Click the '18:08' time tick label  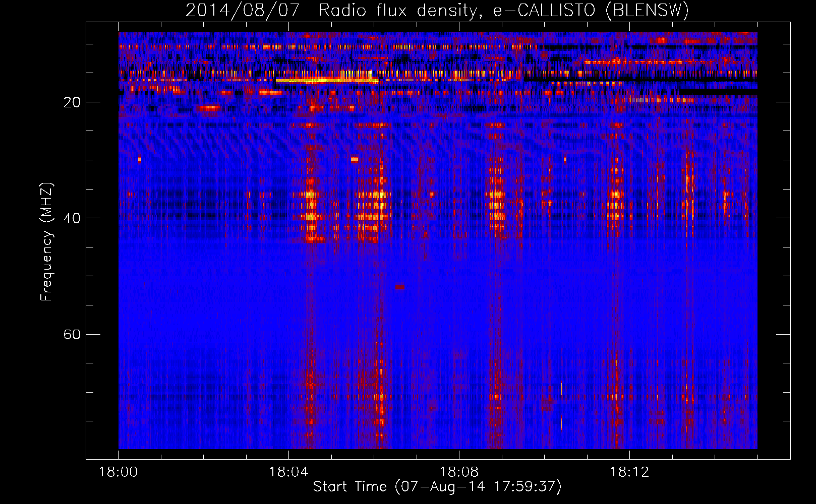(459, 472)
